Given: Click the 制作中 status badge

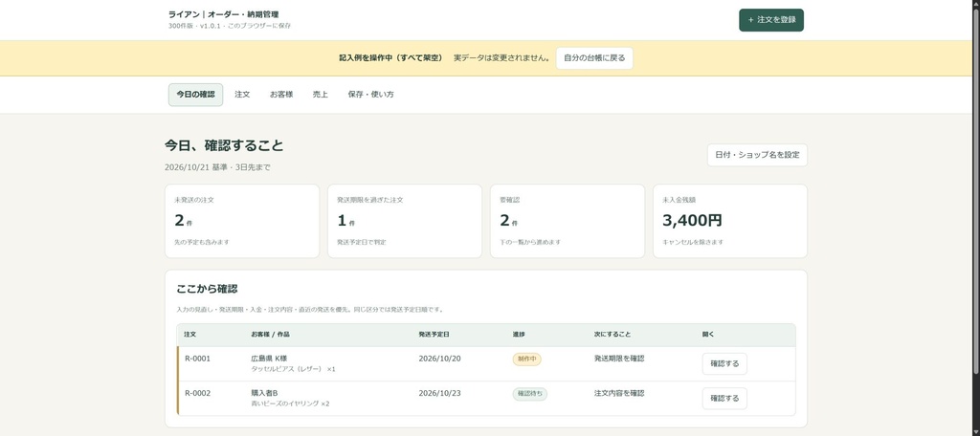Looking at the screenshot, I should pos(527,360).
